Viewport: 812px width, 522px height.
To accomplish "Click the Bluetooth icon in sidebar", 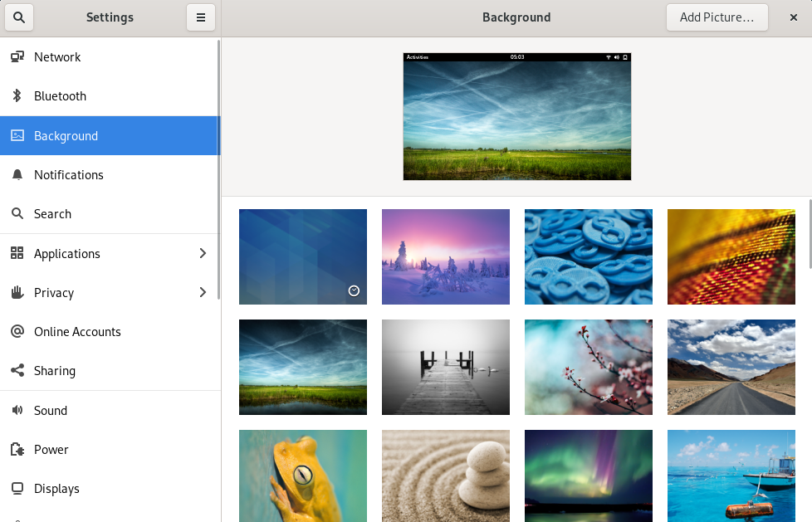I will point(17,96).
